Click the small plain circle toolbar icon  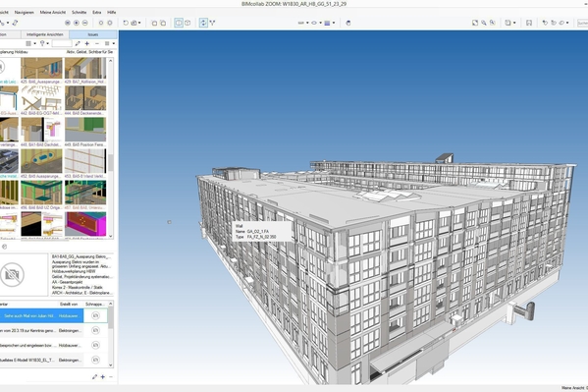(101, 23)
